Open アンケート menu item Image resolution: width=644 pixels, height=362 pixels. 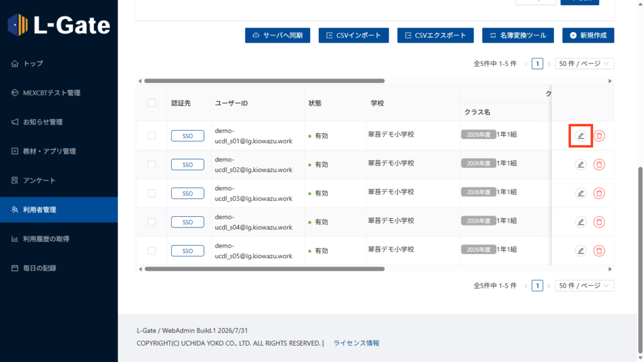(x=58, y=180)
